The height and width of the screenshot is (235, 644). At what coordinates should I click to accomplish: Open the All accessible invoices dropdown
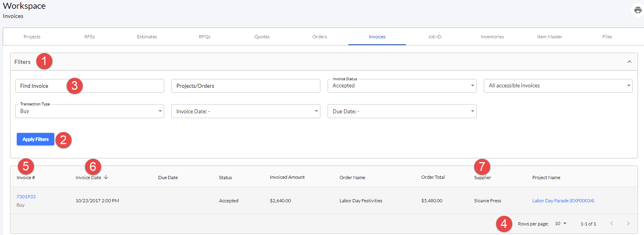click(558, 86)
